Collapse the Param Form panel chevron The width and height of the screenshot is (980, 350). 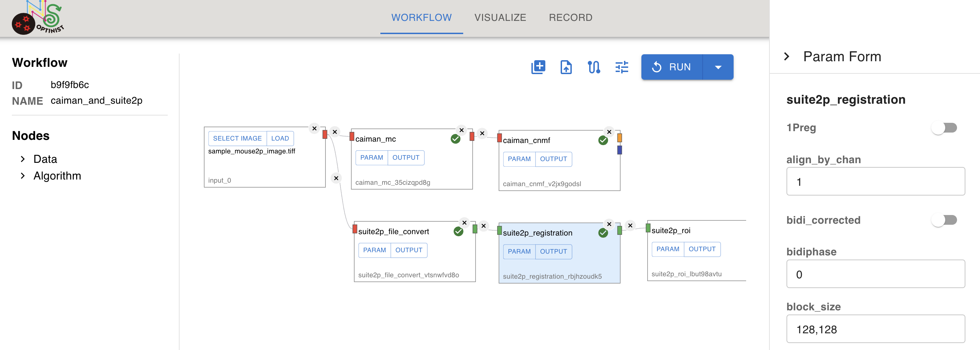pos(787,57)
